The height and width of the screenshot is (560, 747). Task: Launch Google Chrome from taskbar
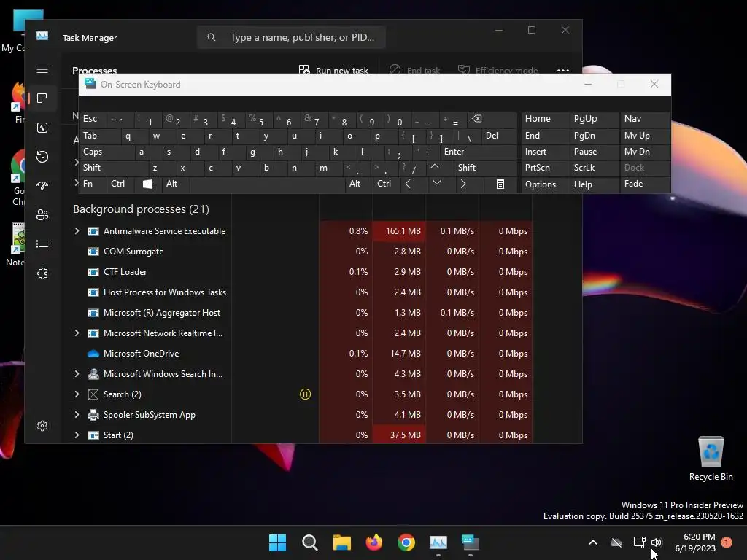click(x=406, y=542)
